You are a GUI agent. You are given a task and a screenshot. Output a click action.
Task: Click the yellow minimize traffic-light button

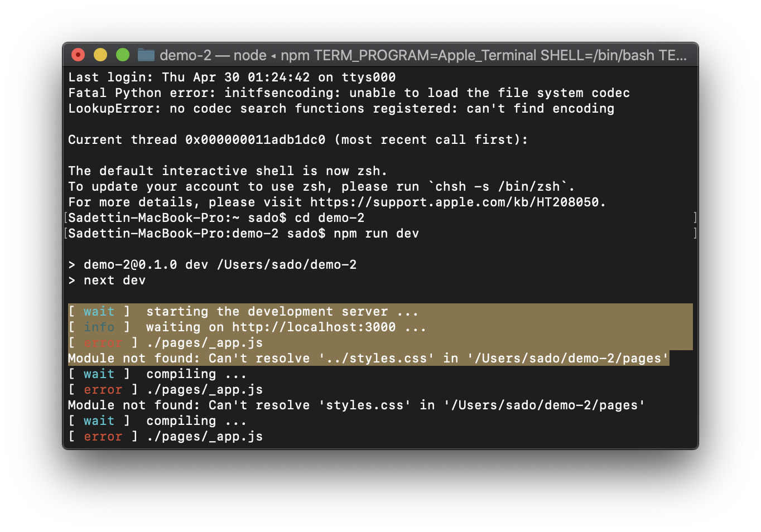click(x=100, y=55)
